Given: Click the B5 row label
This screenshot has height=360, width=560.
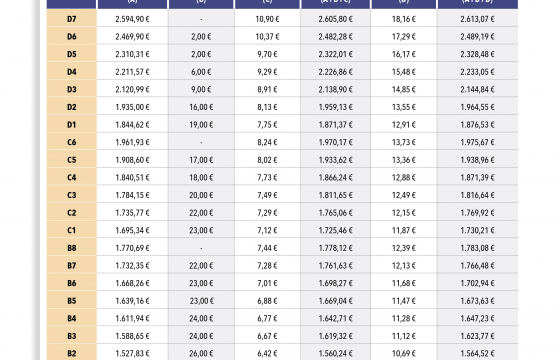Looking at the screenshot, I should click(x=71, y=301).
